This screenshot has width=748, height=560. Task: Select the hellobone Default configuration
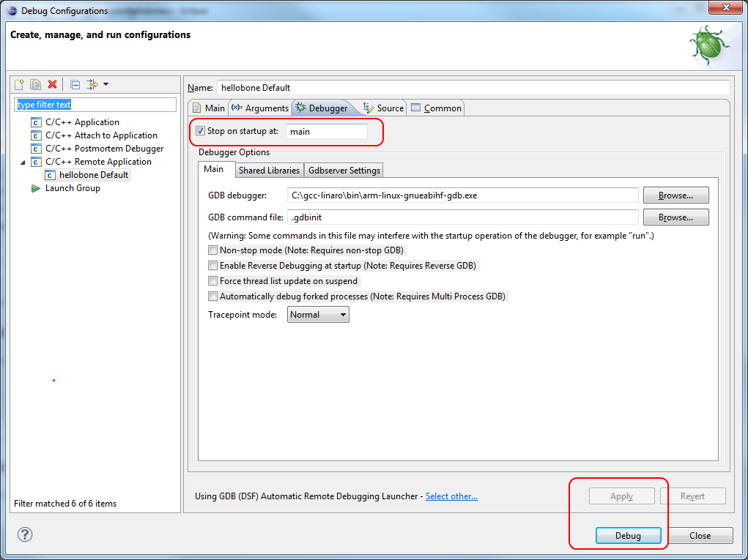click(x=92, y=174)
